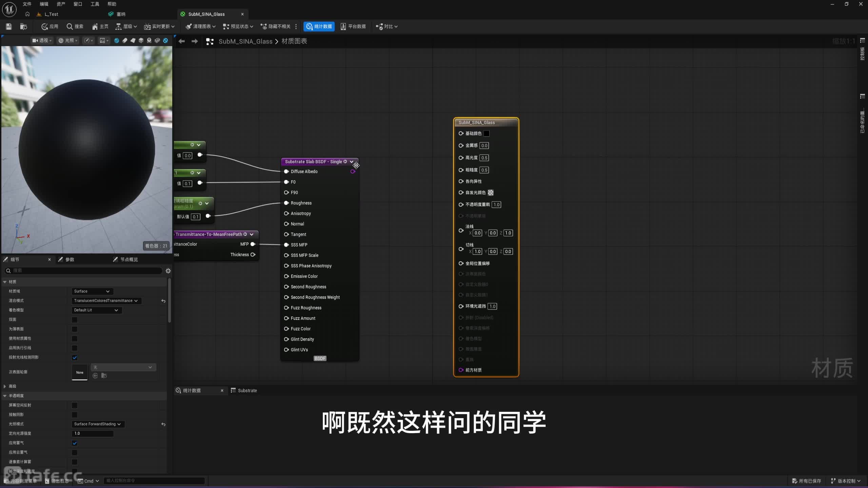Use selected asset for 次表面轮廓
Viewport: 868px width, 488px height.
pos(95,375)
